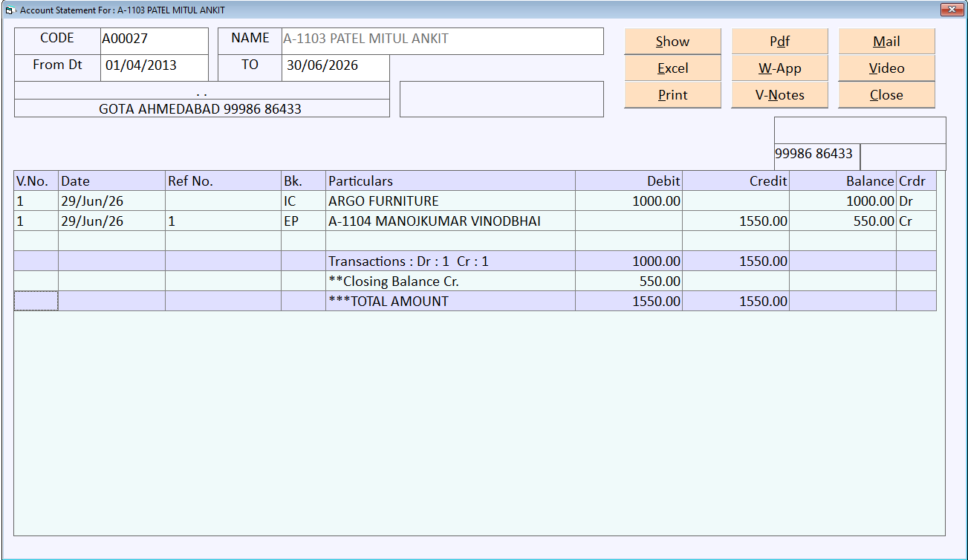The height and width of the screenshot is (560, 968).
Task: Close the window using the red X
Action: (x=952, y=10)
